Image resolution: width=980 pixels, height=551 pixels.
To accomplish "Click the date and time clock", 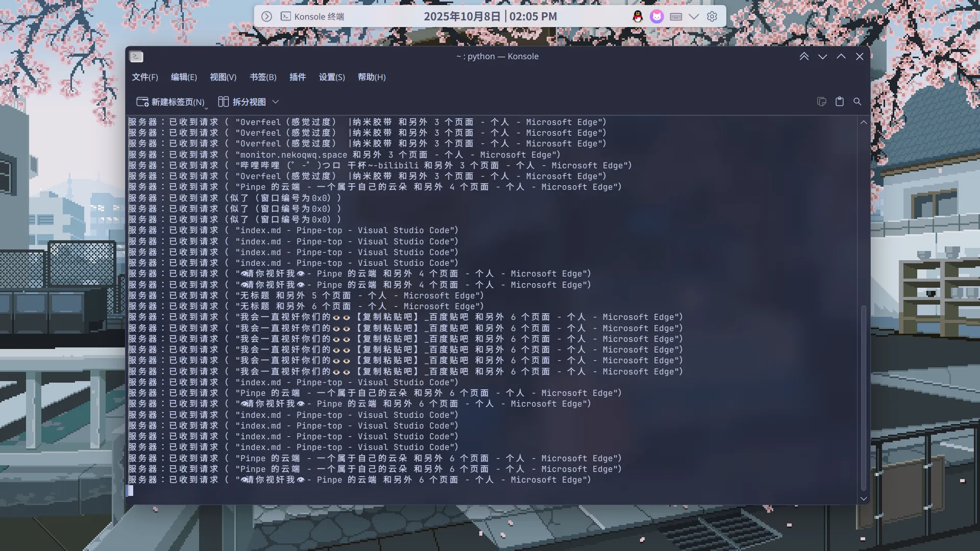I will [490, 16].
